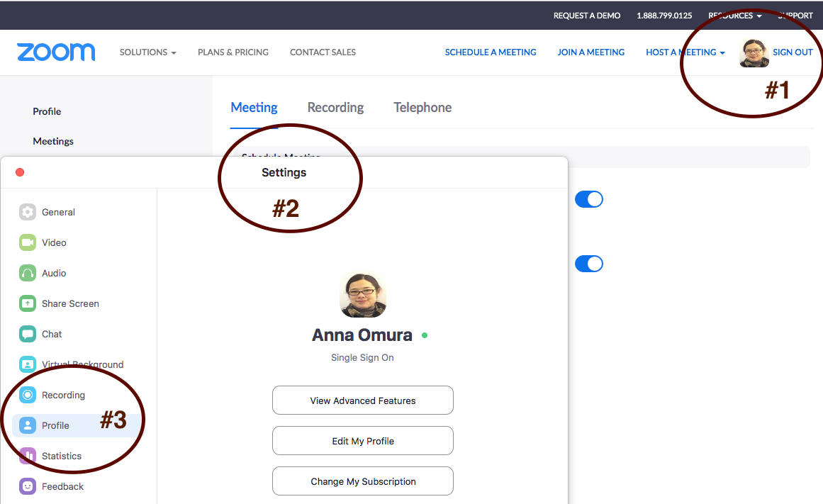The height and width of the screenshot is (504, 823).
Task: Click the Feedback smiley icon
Action: (28, 486)
